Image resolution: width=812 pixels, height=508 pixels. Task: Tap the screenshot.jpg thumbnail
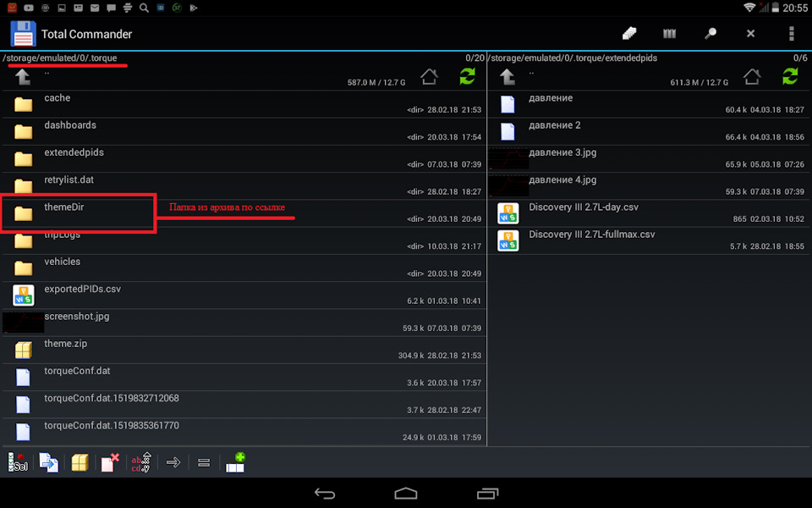pos(24,323)
